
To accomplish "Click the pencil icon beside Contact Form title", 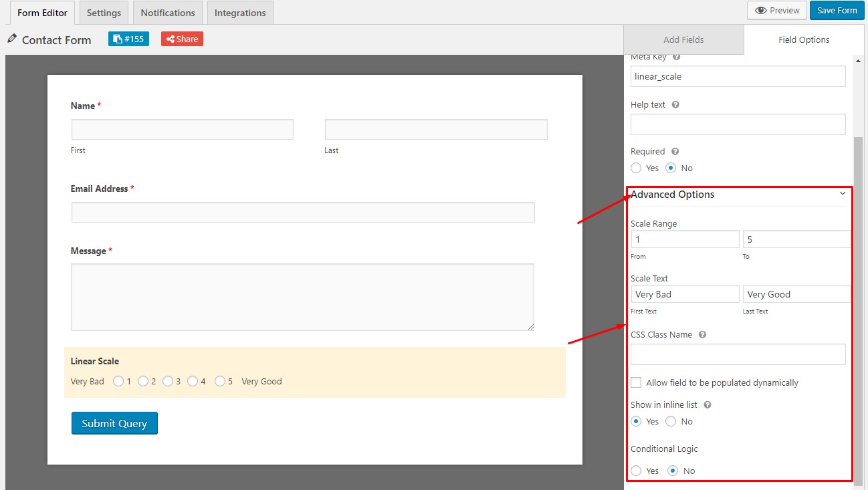I will pyautogui.click(x=11, y=39).
